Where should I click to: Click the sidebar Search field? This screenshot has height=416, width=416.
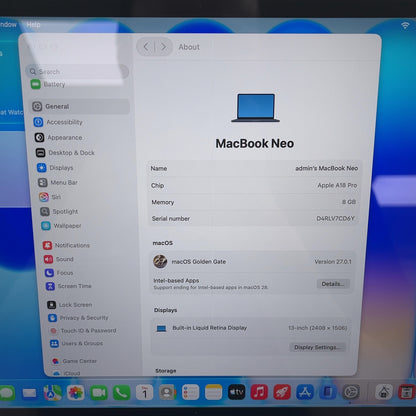pyautogui.click(x=77, y=71)
